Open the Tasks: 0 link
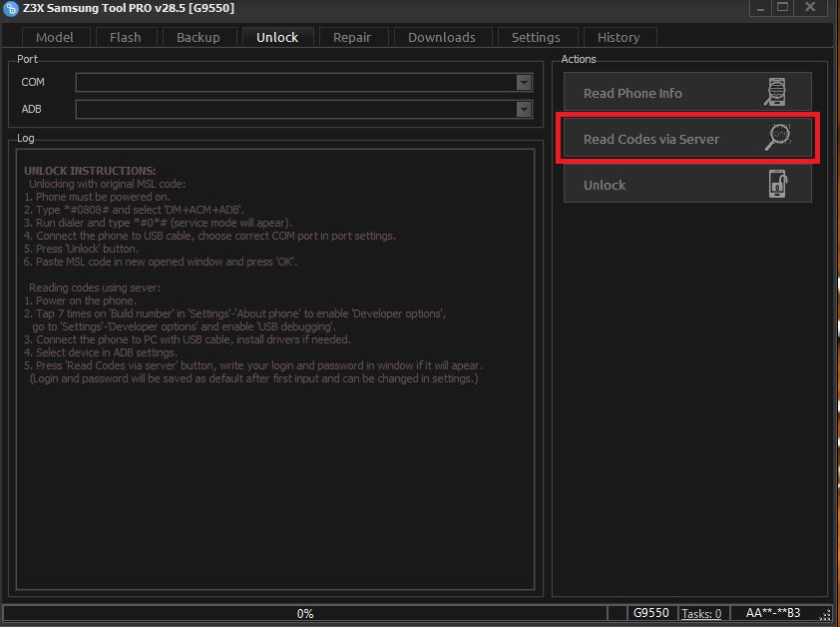840x627 pixels. [x=701, y=614]
